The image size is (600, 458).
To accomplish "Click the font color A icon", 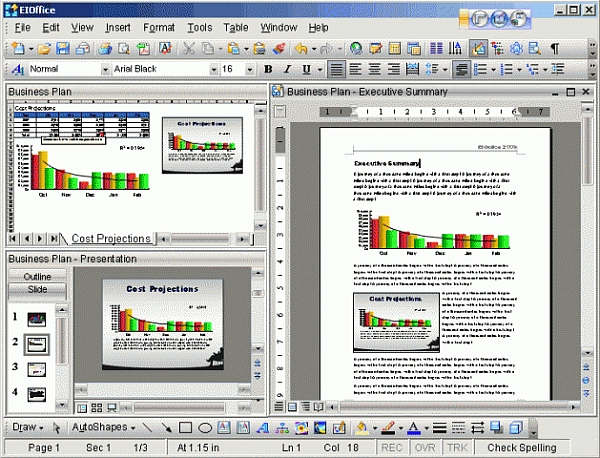I will point(414,428).
